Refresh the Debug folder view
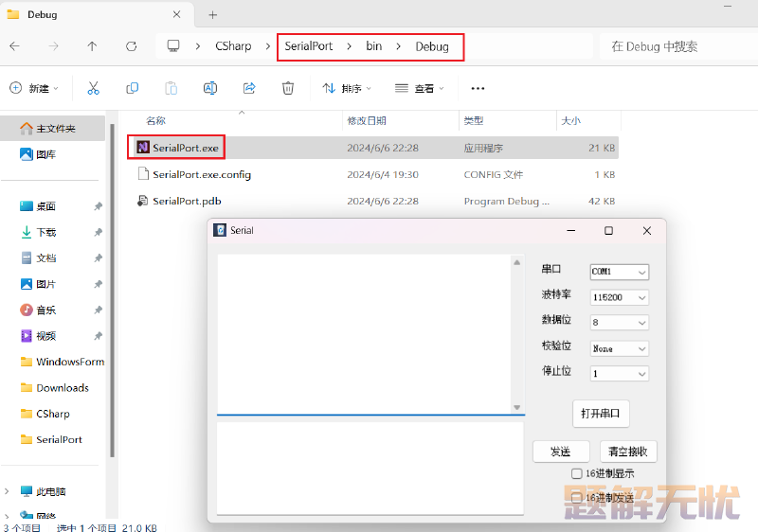The height and width of the screenshot is (532, 758). point(131,46)
